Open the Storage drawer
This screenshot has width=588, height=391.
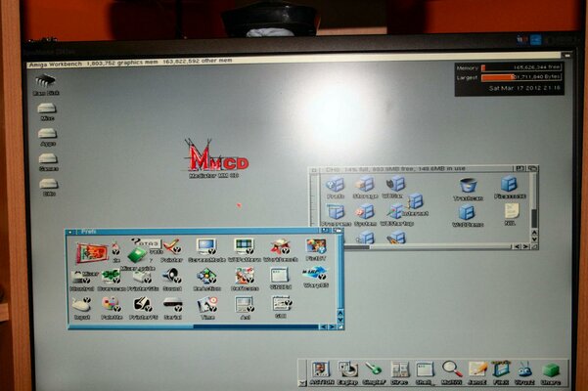(364, 185)
